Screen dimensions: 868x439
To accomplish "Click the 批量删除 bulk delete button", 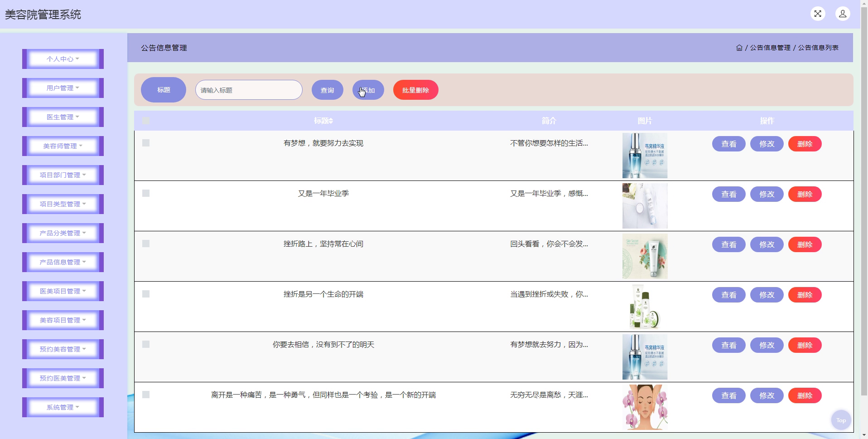I will point(416,90).
